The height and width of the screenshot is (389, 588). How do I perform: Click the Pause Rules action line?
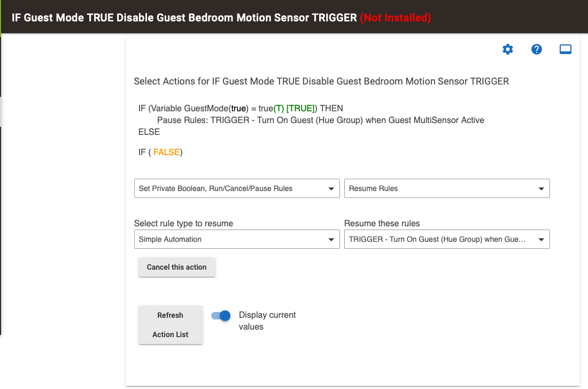pos(321,120)
